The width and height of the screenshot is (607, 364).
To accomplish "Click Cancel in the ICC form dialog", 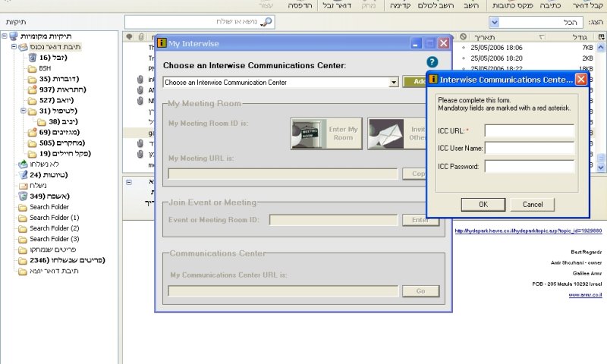I will pyautogui.click(x=533, y=204).
